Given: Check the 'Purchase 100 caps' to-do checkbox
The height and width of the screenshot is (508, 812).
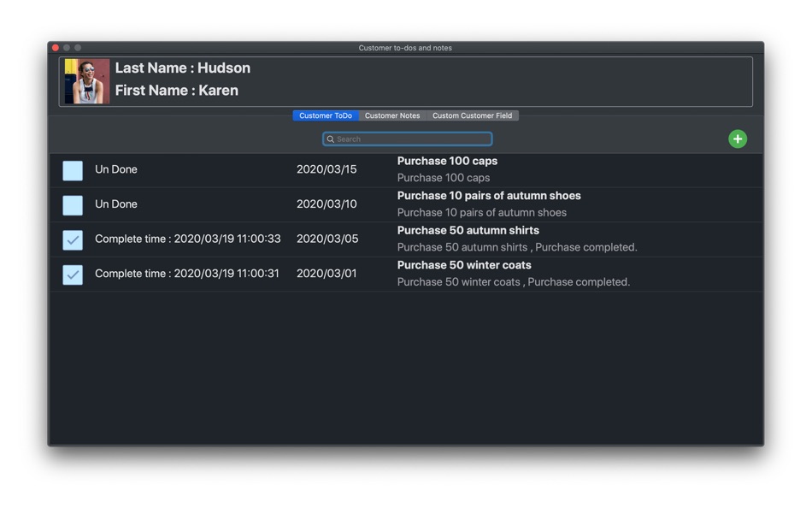Looking at the screenshot, I should point(73,170).
